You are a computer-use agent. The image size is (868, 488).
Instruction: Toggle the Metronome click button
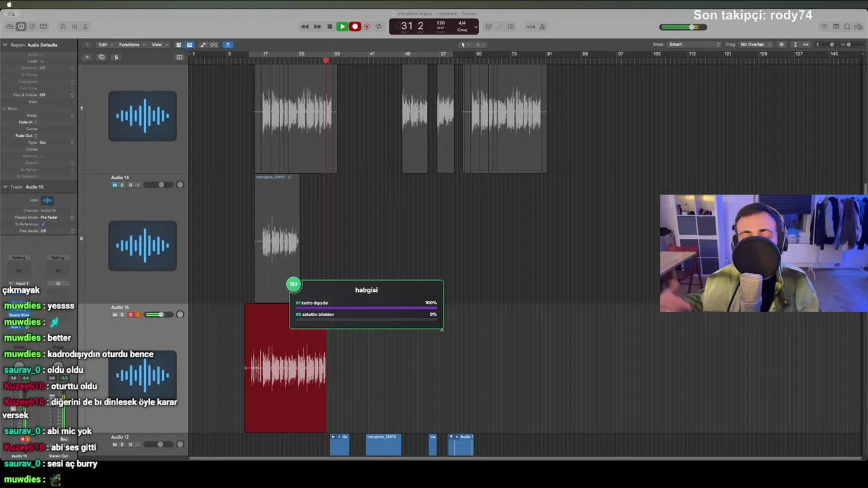click(542, 26)
